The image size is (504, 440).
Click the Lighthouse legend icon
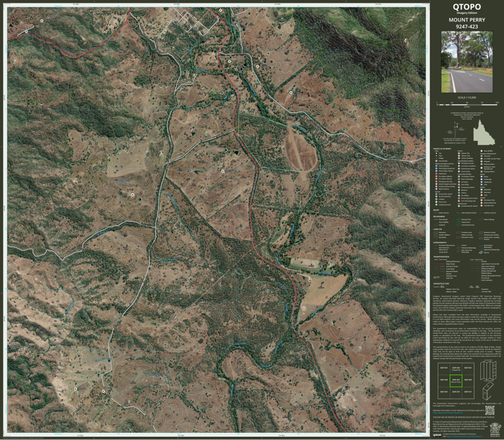click(x=482, y=182)
